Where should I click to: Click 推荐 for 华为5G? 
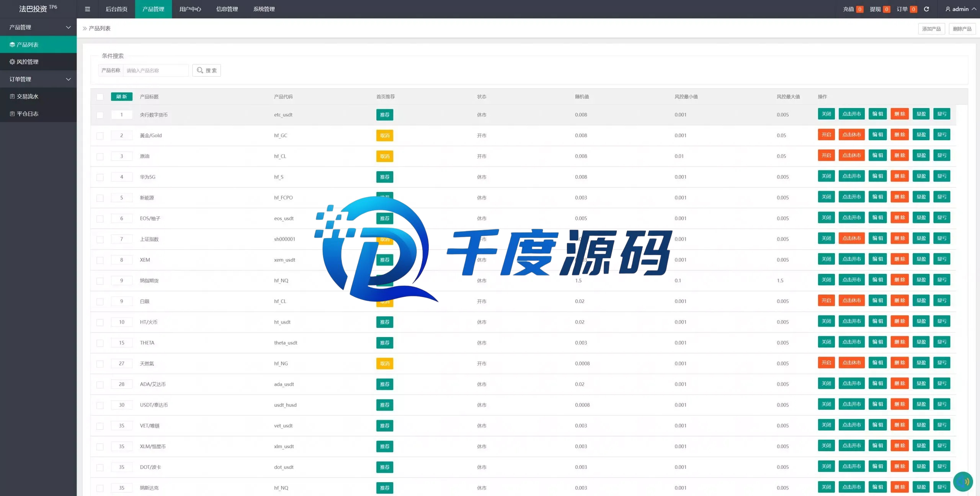[385, 177]
